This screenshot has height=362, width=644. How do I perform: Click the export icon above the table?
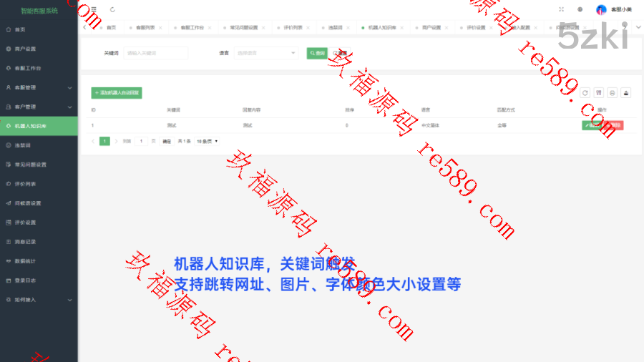pyautogui.click(x=625, y=92)
